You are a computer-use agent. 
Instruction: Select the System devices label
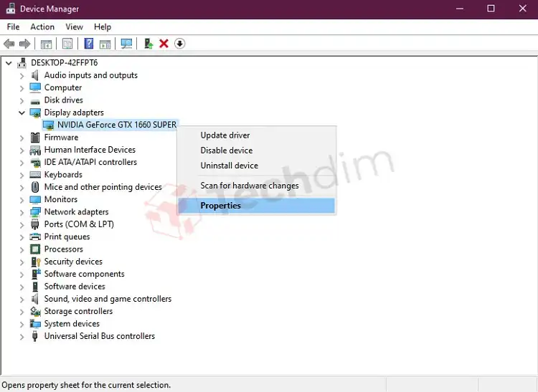[72, 324]
